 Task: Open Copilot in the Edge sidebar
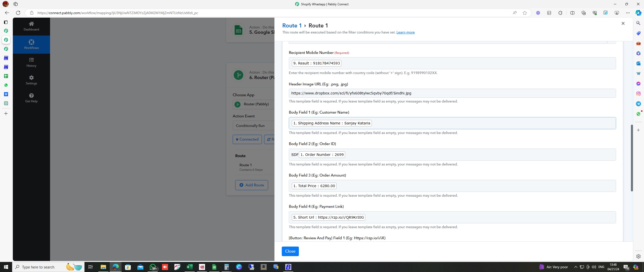(x=638, y=13)
